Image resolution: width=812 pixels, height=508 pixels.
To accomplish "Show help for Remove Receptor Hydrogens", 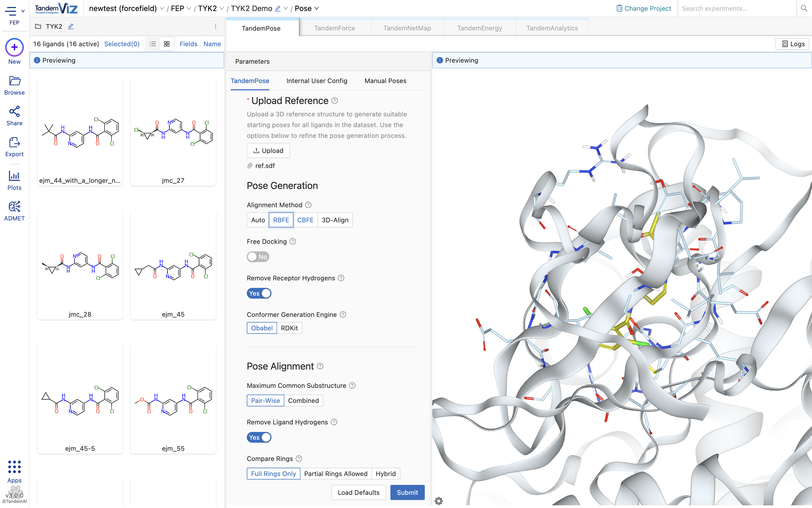I will 341,278.
